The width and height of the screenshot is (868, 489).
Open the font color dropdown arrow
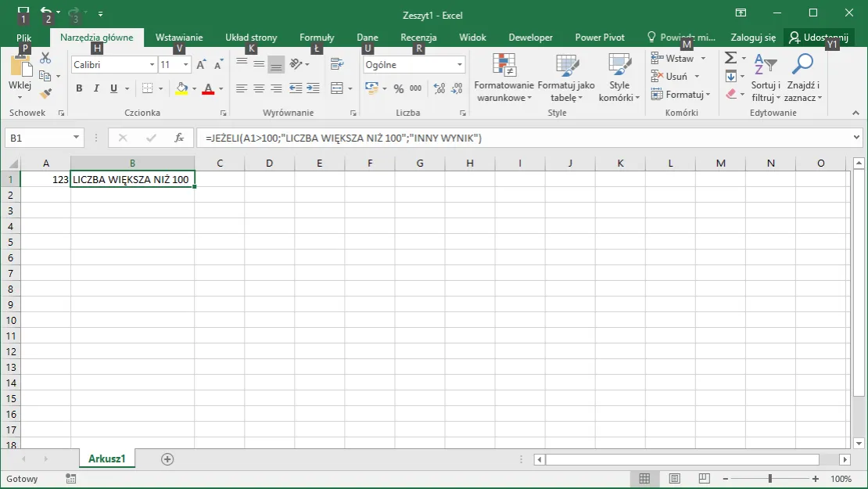click(220, 89)
